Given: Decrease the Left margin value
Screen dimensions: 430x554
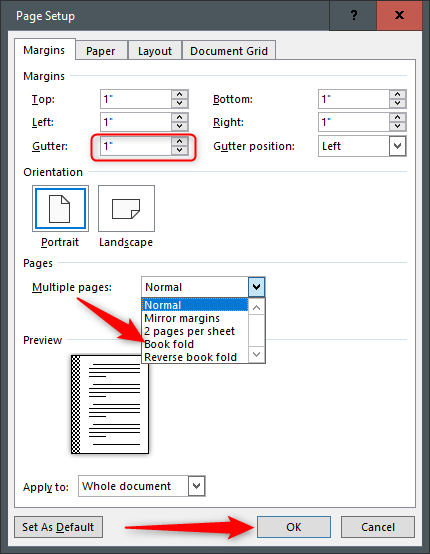Looking at the screenshot, I should tap(179, 126).
